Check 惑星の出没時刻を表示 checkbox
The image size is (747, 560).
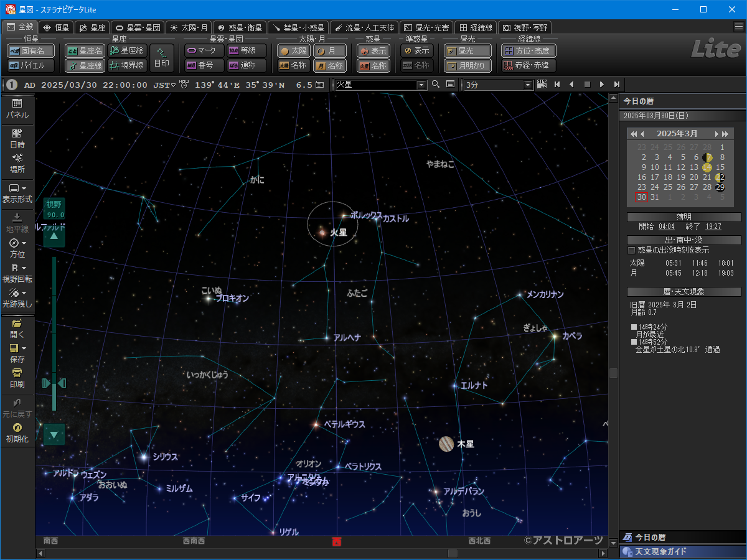(631, 250)
